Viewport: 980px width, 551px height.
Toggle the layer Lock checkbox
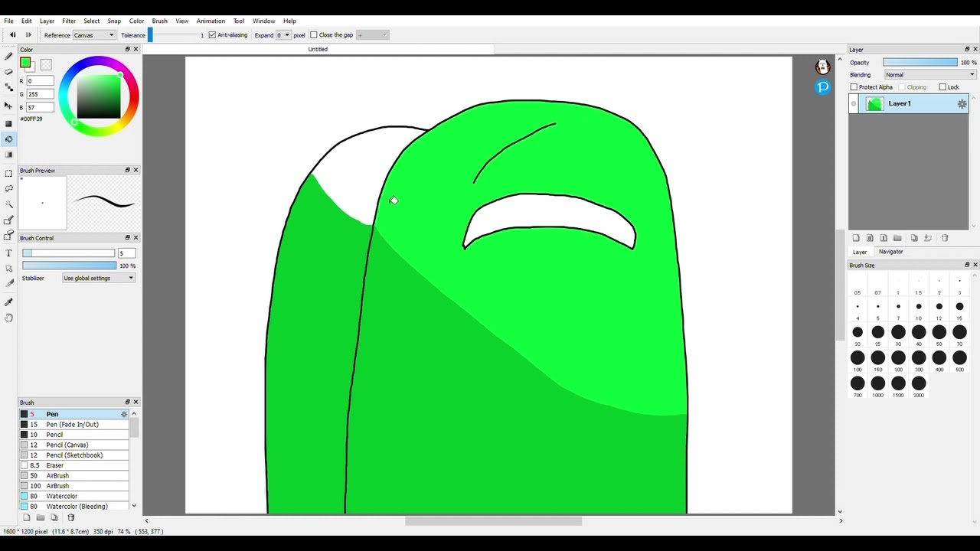click(942, 87)
